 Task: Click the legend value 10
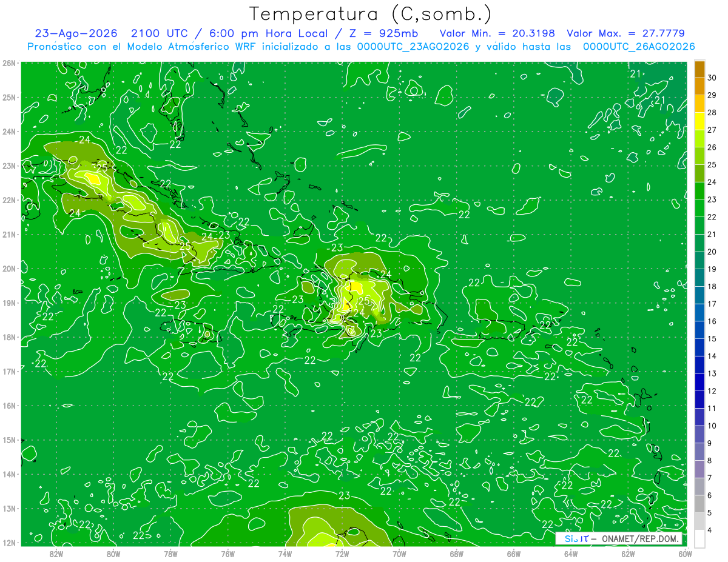click(712, 425)
